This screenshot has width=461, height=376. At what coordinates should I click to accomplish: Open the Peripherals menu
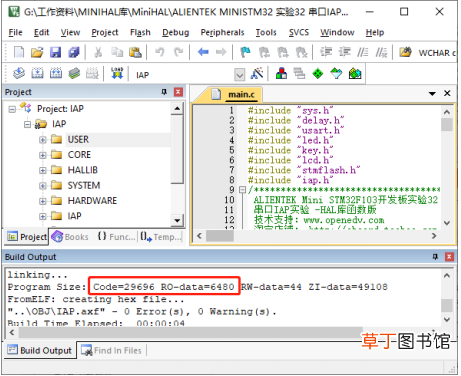[x=222, y=32]
